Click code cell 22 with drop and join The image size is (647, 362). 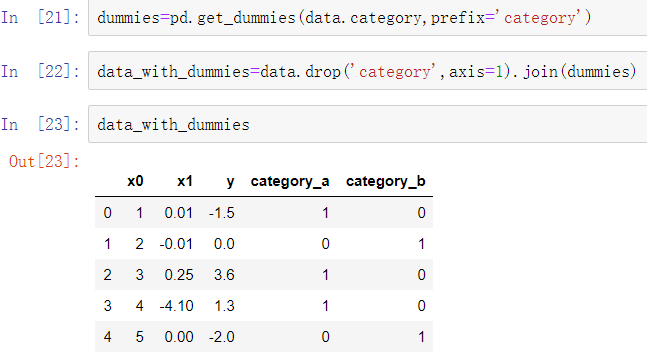click(368, 71)
